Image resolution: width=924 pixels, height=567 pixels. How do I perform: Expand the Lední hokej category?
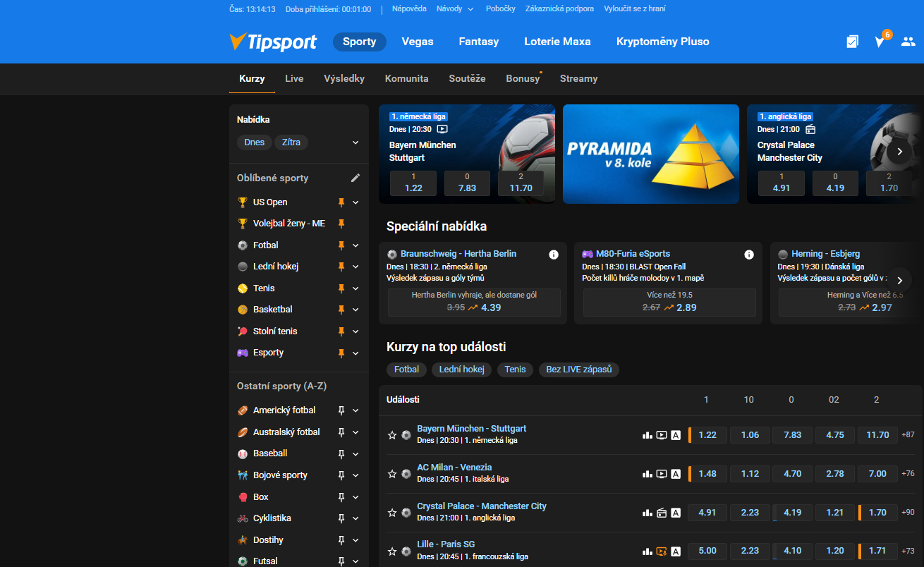(x=355, y=267)
